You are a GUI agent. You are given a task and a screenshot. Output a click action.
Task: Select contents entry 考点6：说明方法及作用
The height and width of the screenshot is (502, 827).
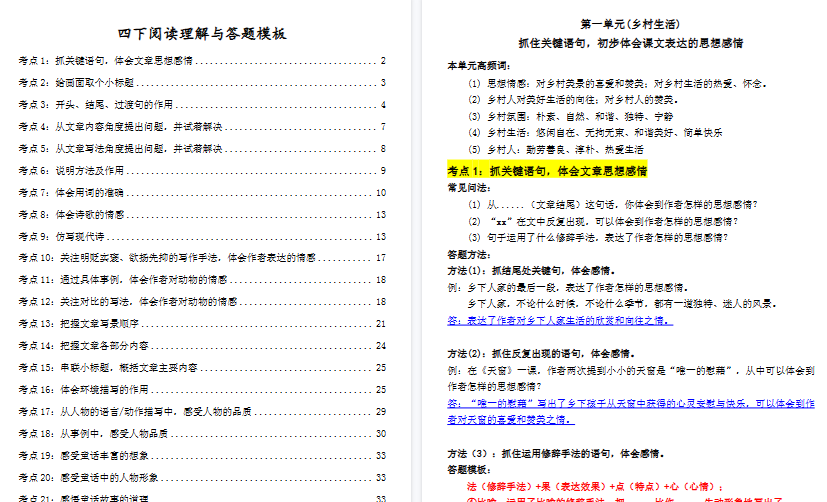coord(202,170)
